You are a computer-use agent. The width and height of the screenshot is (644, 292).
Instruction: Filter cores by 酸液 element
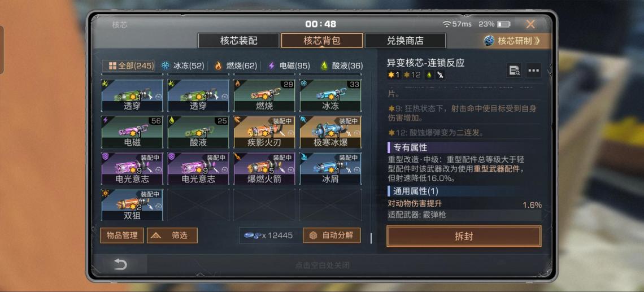342,66
